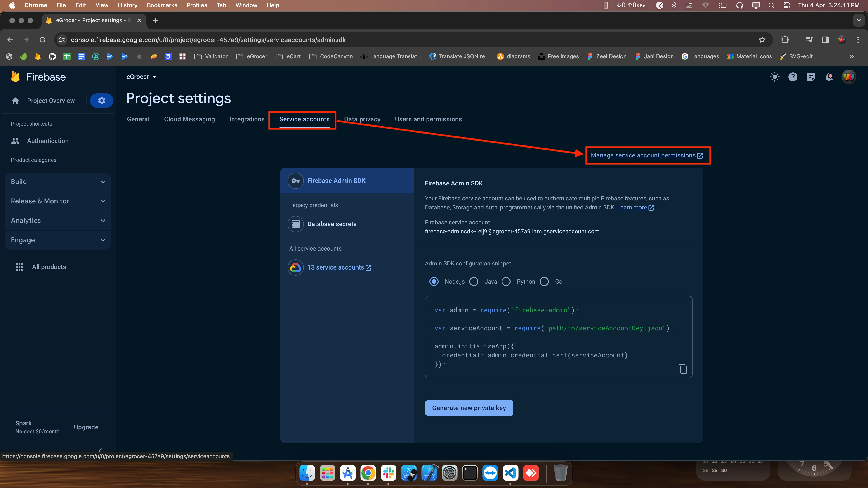Open the Profiles menu in menu bar
This screenshot has height=488, width=868.
197,5
